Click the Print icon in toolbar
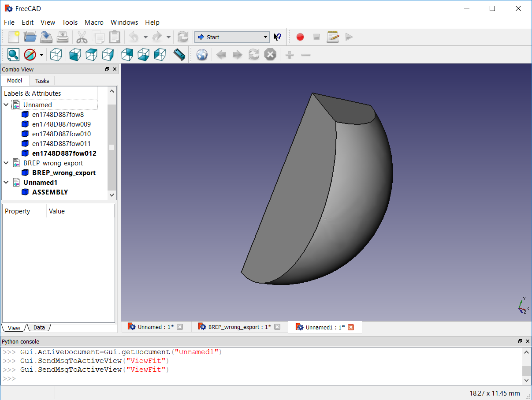This screenshot has height=400, width=532. tap(63, 37)
